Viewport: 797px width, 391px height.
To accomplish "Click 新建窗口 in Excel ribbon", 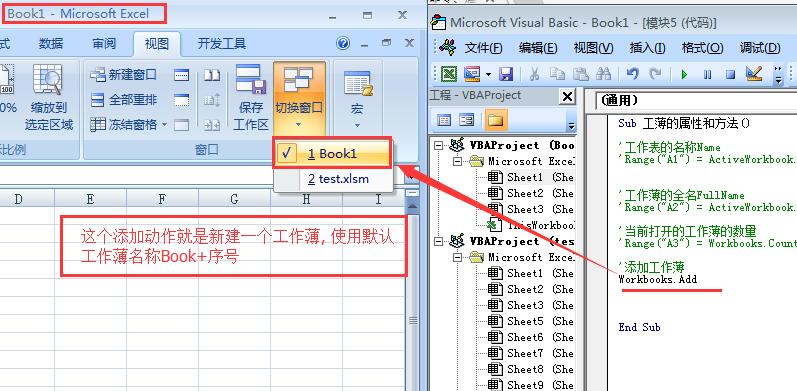I will click(x=124, y=75).
